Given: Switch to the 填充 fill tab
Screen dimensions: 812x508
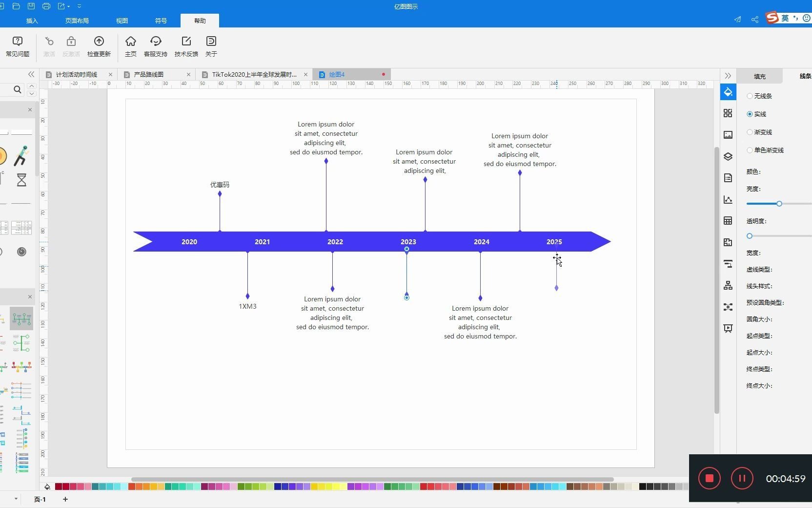Looking at the screenshot, I should tap(760, 76).
